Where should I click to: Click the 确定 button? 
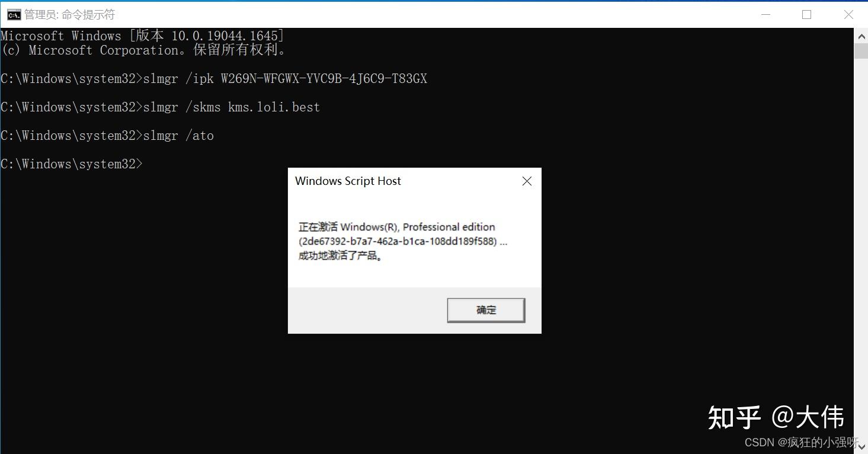[x=486, y=310]
